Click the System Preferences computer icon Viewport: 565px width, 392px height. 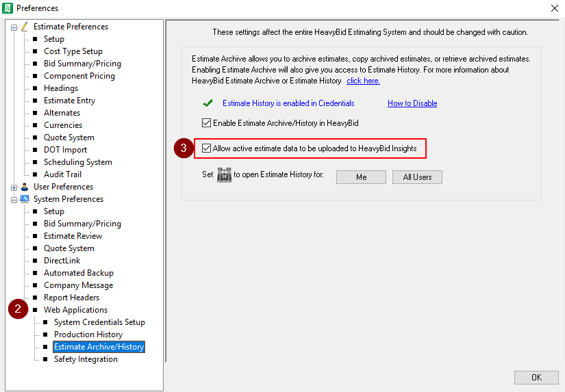pyautogui.click(x=25, y=199)
